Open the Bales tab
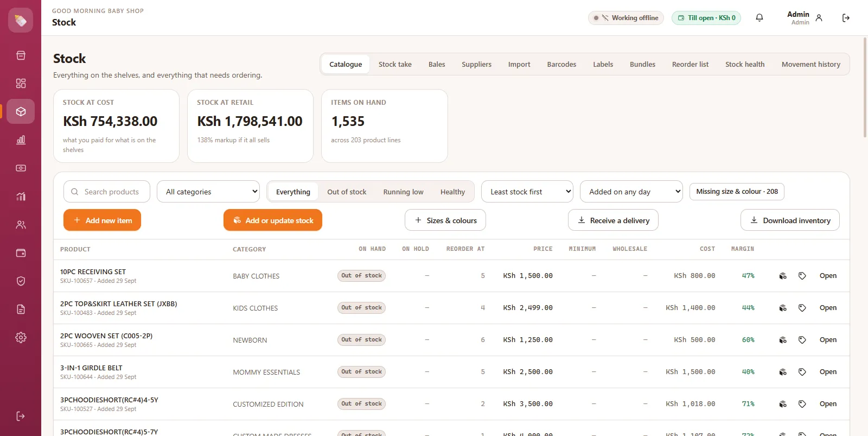Viewport: 868px width, 436px height. [437, 64]
